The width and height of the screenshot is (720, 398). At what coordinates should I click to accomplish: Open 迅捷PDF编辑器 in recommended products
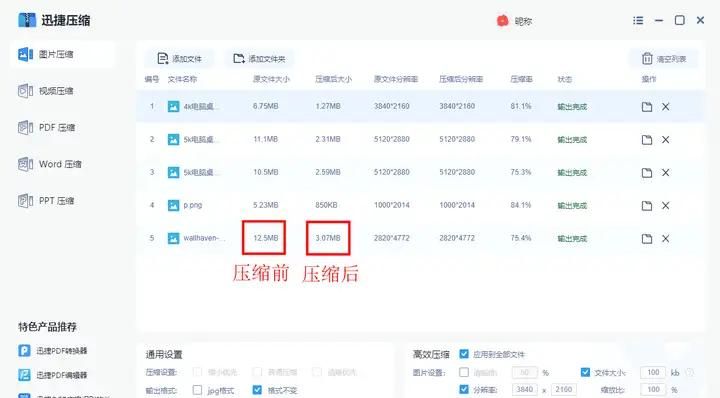[x=53, y=375]
